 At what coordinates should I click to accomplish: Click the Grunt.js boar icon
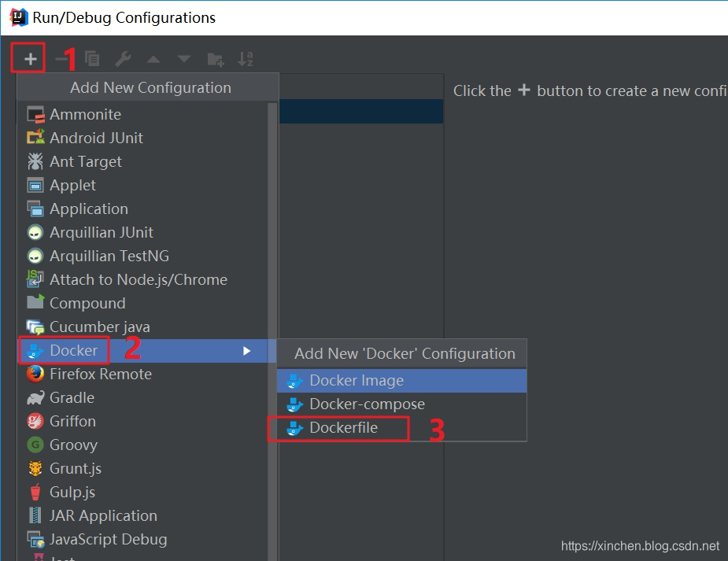(35, 468)
